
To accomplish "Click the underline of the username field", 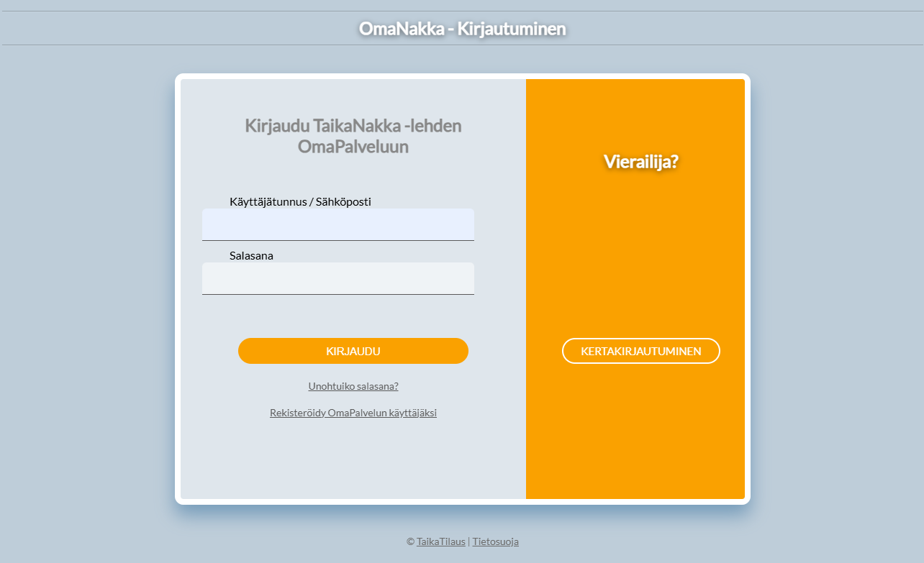I will [x=338, y=240].
